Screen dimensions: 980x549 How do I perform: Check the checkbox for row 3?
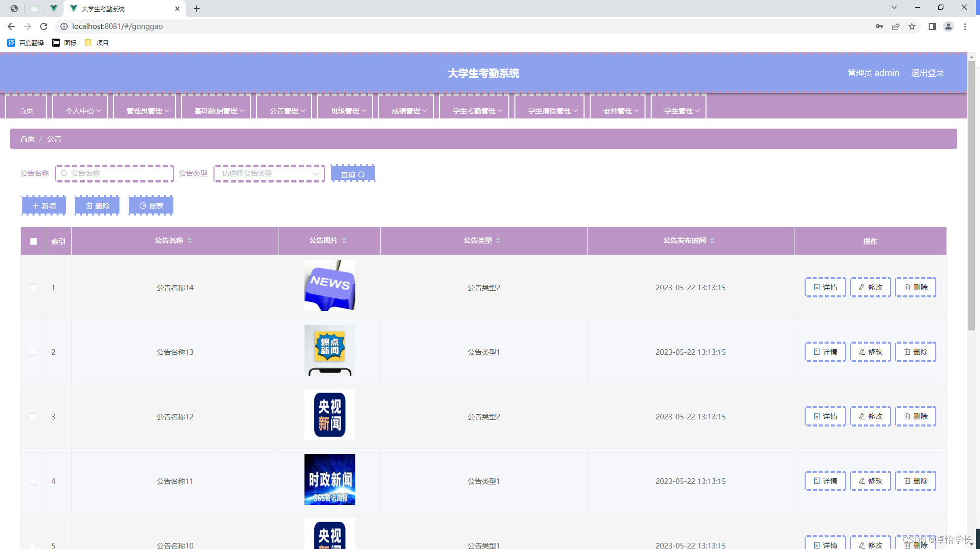(33, 417)
